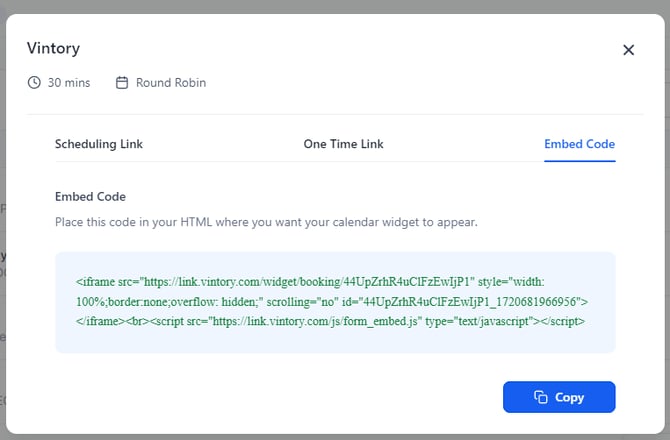Image resolution: width=670 pixels, height=440 pixels.
Task: Click the calendar icon beside Round Robin
Action: point(122,82)
